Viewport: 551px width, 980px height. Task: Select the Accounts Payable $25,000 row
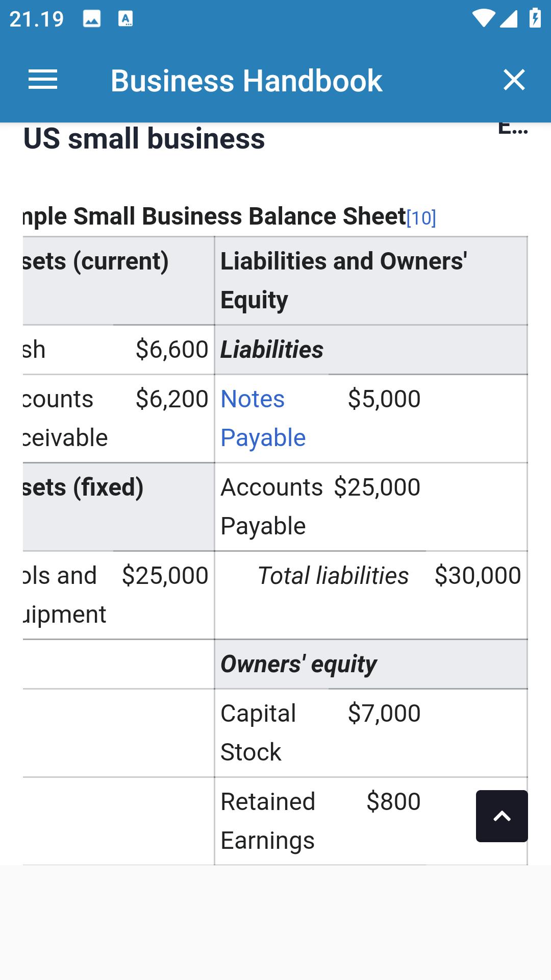click(371, 507)
